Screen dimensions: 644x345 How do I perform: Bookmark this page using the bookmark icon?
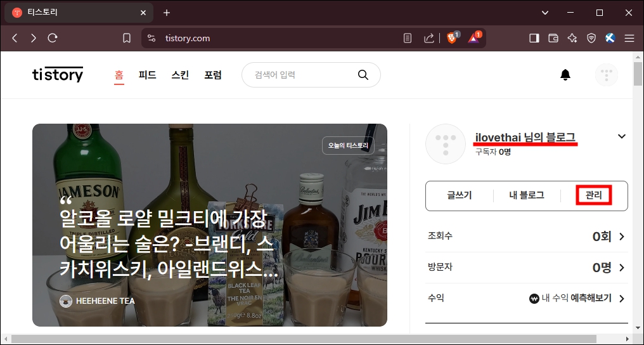coord(127,38)
